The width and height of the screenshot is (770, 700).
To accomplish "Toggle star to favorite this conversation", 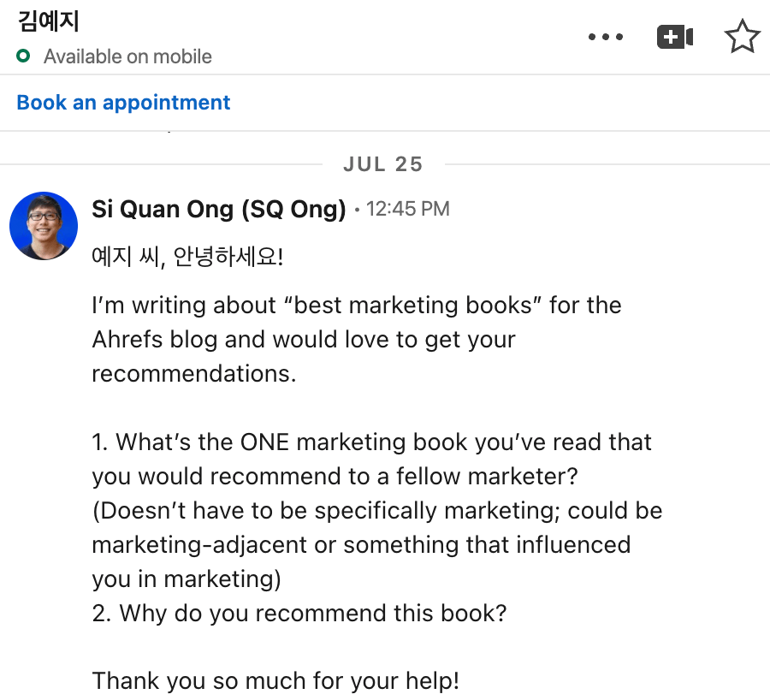I will (x=741, y=36).
